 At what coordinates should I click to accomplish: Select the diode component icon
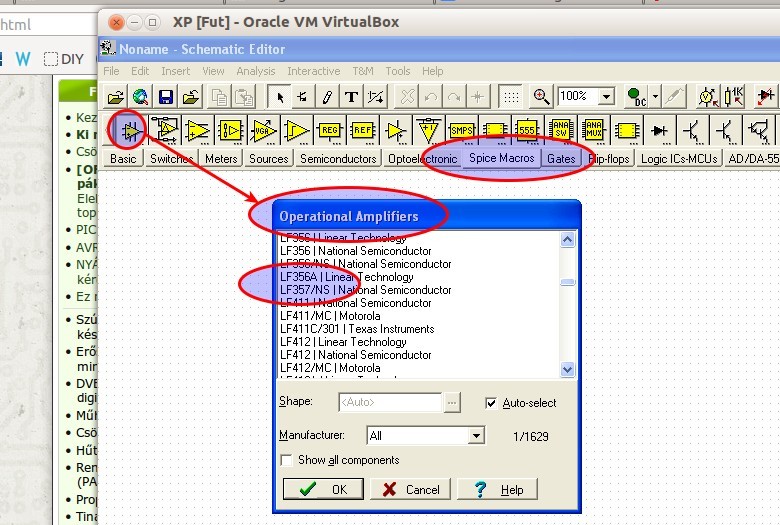point(659,131)
